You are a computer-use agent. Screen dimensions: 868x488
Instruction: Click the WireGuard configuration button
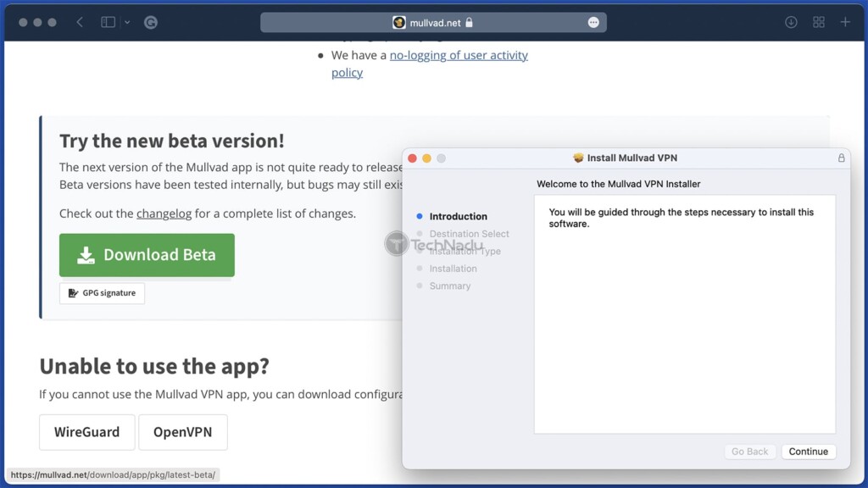click(x=87, y=432)
